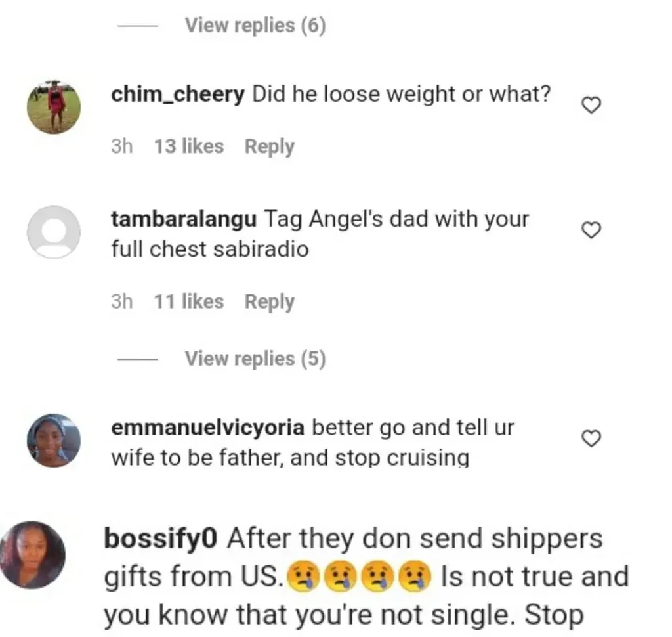Click the 3h timestamp under tambaralangu's comment
Viewport: 672px width, 637px height.
click(121, 301)
